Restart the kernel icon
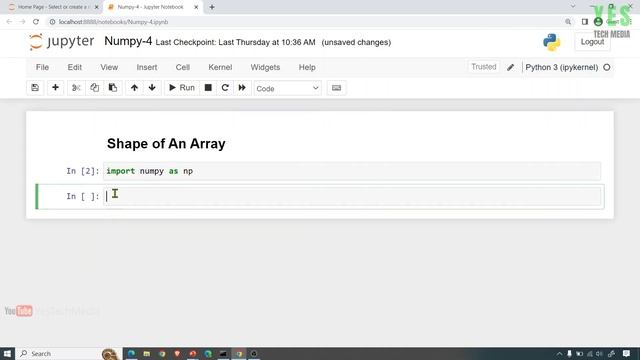 225,88
